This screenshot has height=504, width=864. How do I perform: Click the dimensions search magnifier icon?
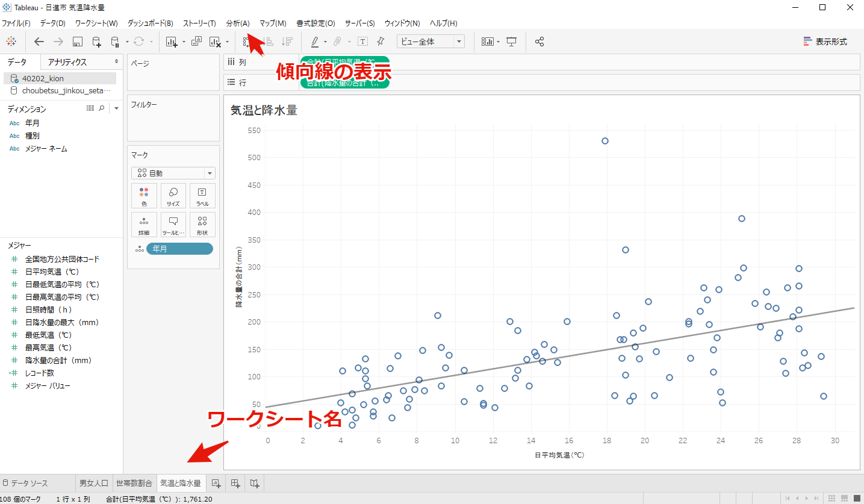[101, 108]
